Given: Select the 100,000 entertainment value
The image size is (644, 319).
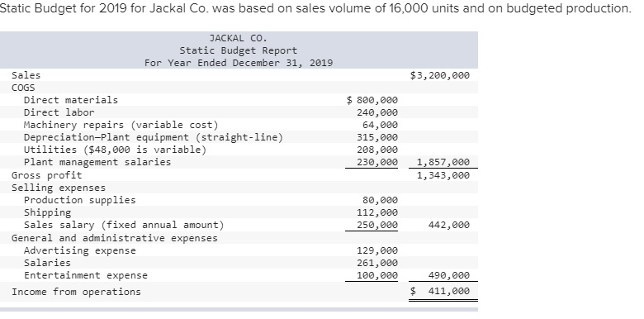Looking at the screenshot, I should (377, 275).
